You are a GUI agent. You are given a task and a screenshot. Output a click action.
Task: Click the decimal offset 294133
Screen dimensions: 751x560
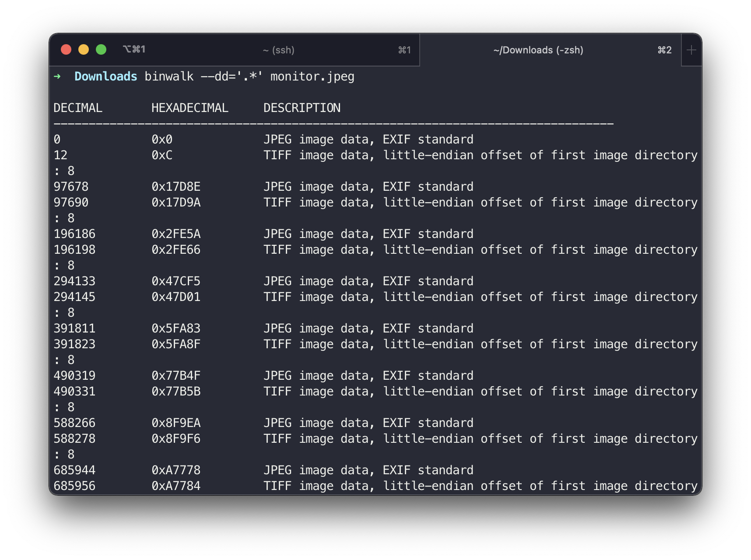tap(74, 281)
